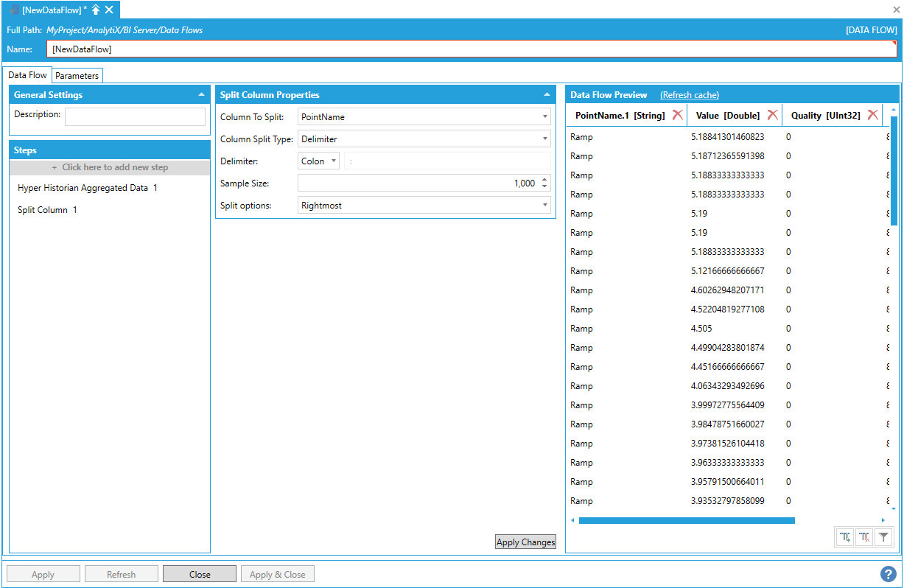Collapse the Split Column Properties panel
Viewport: 904px width, 588px height.
click(547, 95)
